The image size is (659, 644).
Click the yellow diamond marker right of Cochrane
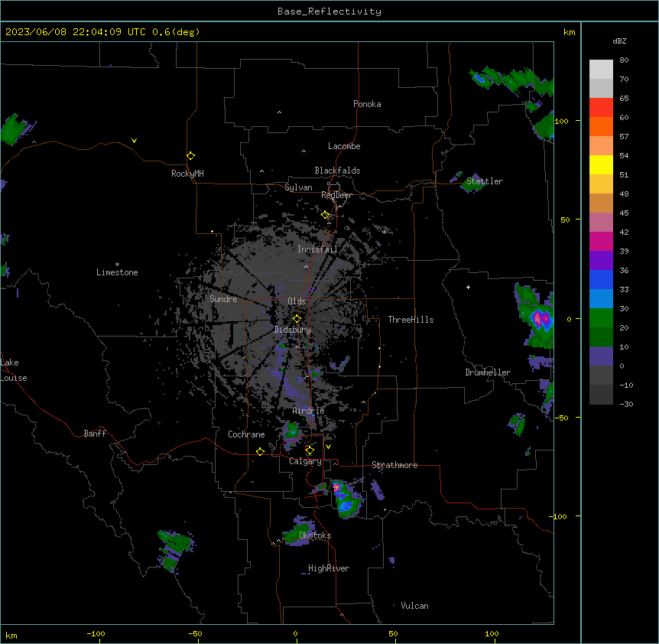point(260,451)
